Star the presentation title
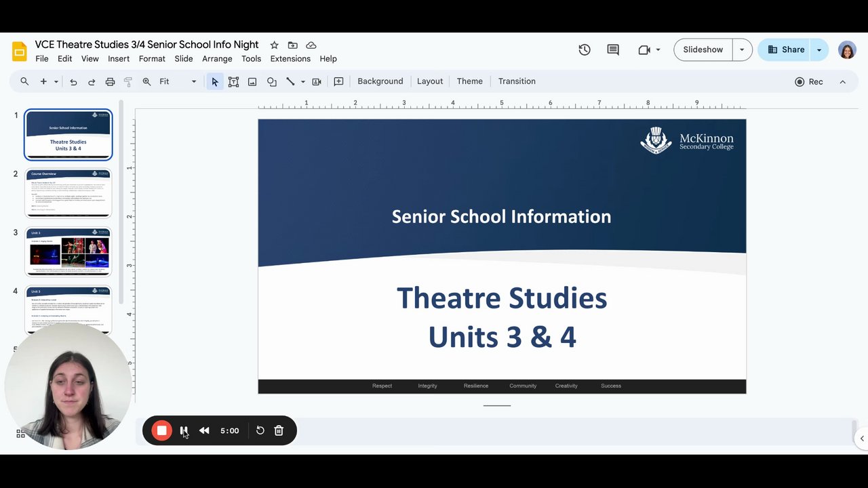Screen dimensions: 868x488 click(x=274, y=45)
